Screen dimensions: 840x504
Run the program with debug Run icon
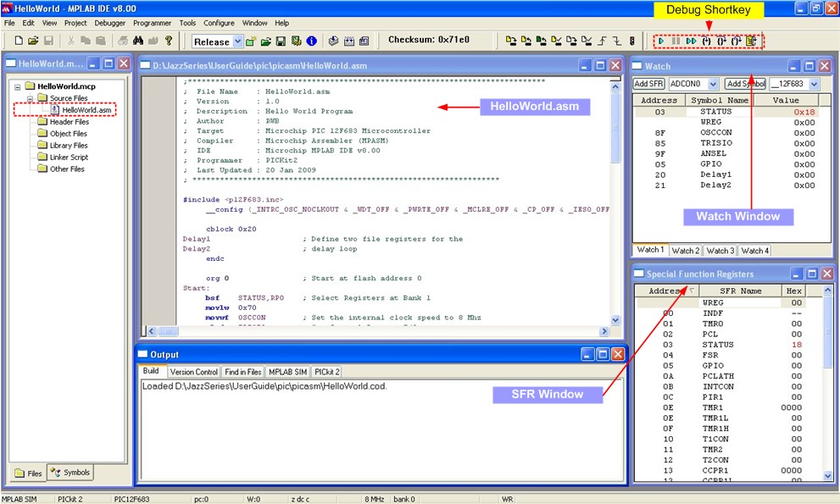point(662,41)
